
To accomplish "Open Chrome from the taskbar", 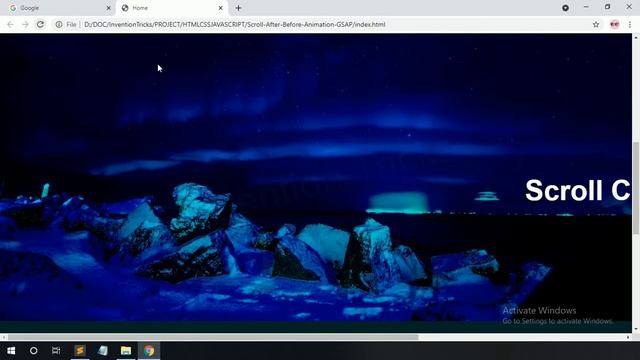I will (x=149, y=351).
